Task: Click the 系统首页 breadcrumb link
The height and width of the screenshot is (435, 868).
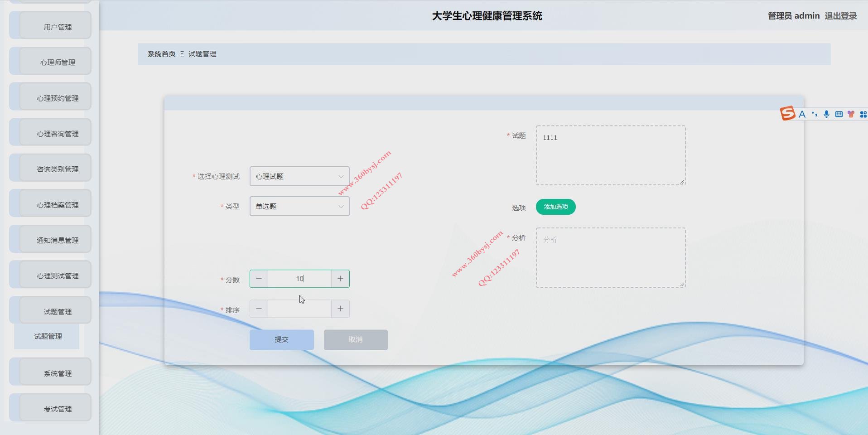Action: [161, 54]
